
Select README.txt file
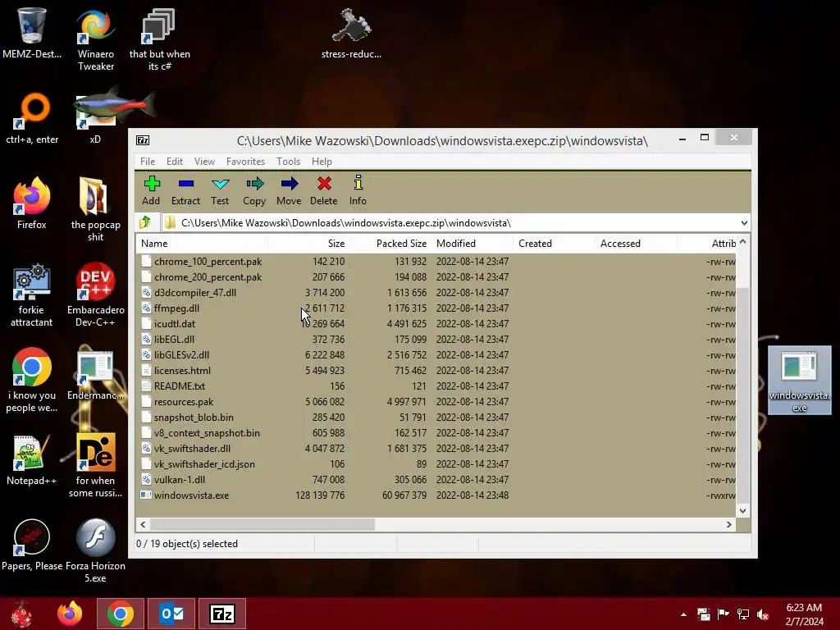[x=180, y=386]
